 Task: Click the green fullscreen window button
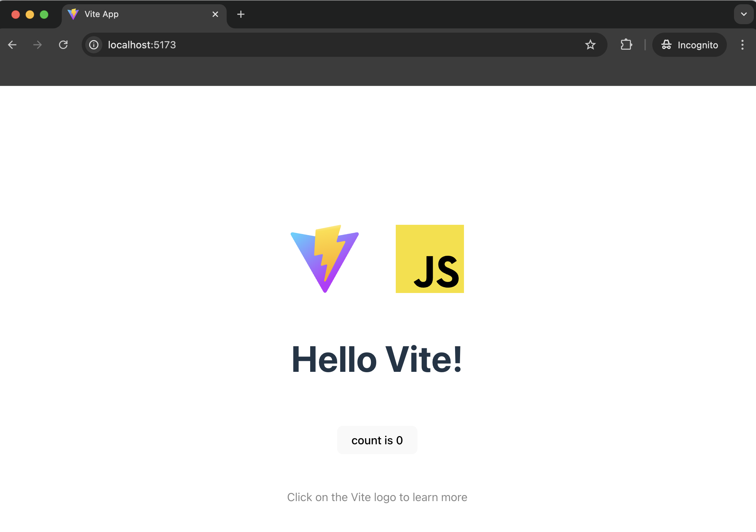coord(44,15)
